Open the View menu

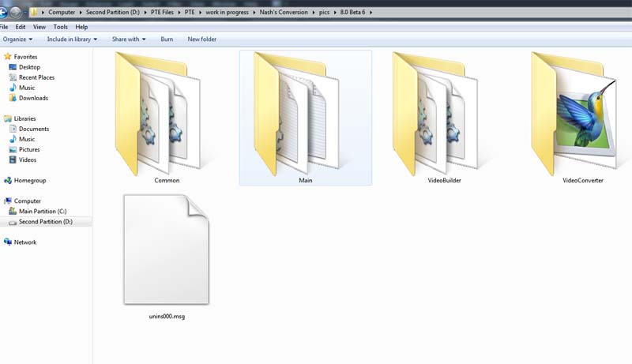[x=39, y=27]
